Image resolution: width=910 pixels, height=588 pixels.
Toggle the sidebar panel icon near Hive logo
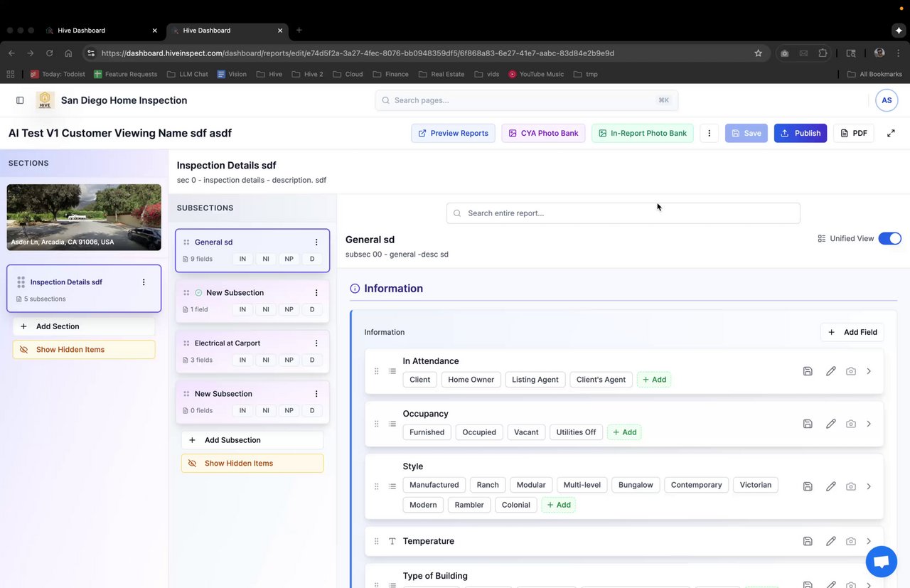pyautogui.click(x=20, y=100)
